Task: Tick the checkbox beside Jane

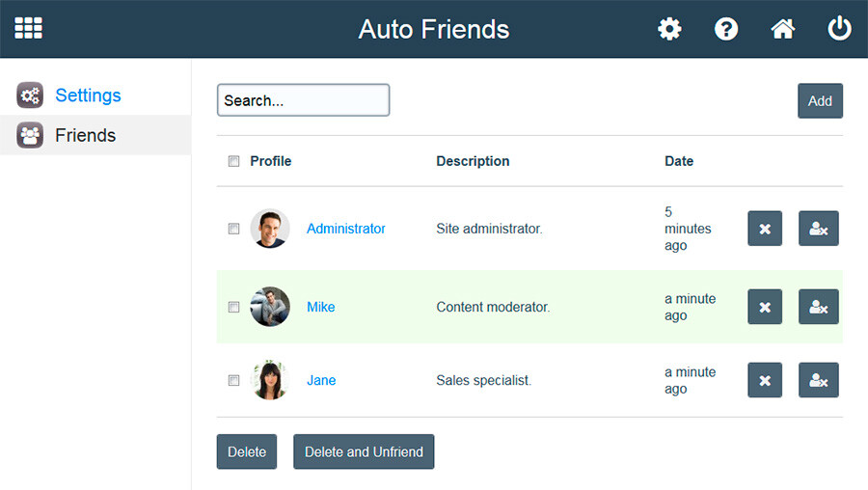Action: (x=233, y=380)
